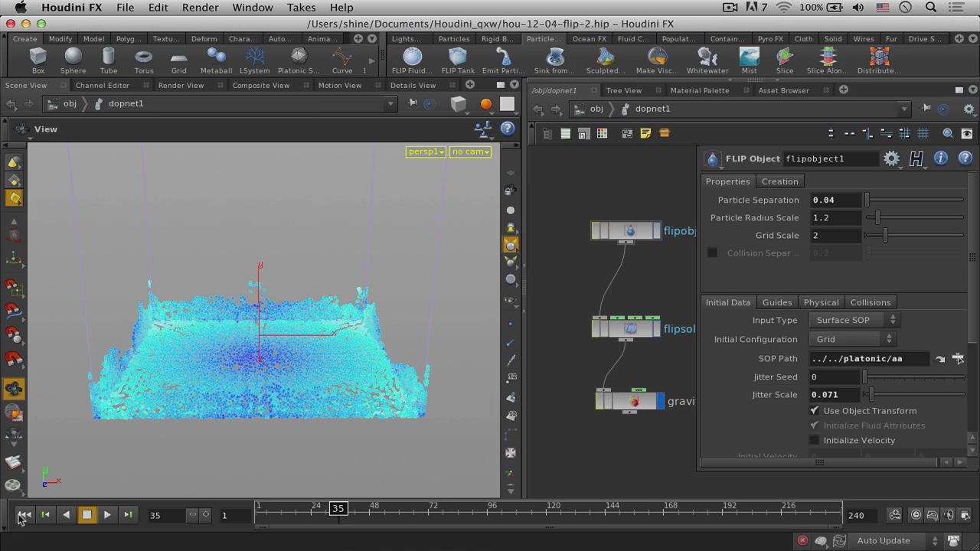Adjust the Grid Scale slider
This screenshot has height=551, width=980.
pos(914,235)
